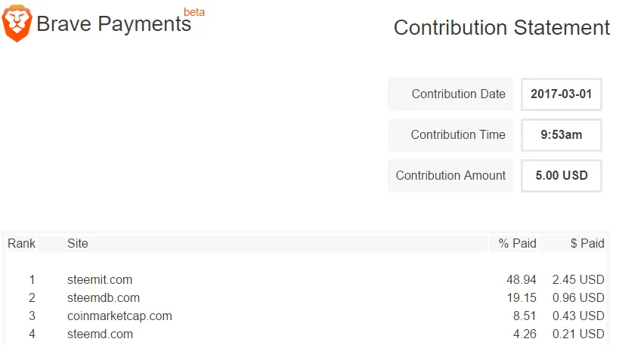
Task: Open the coinmarketcap.com site entry
Action: pyautogui.click(x=119, y=316)
